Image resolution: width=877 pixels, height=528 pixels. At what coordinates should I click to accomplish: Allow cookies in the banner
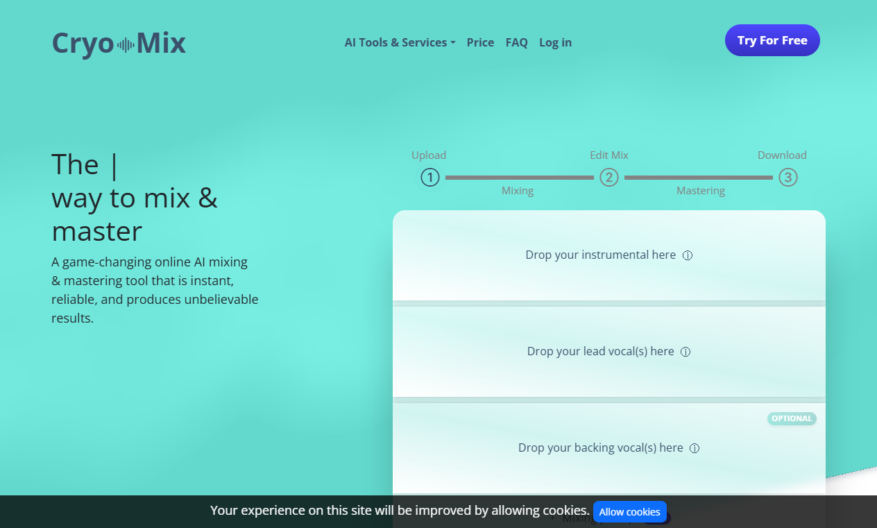(630, 512)
